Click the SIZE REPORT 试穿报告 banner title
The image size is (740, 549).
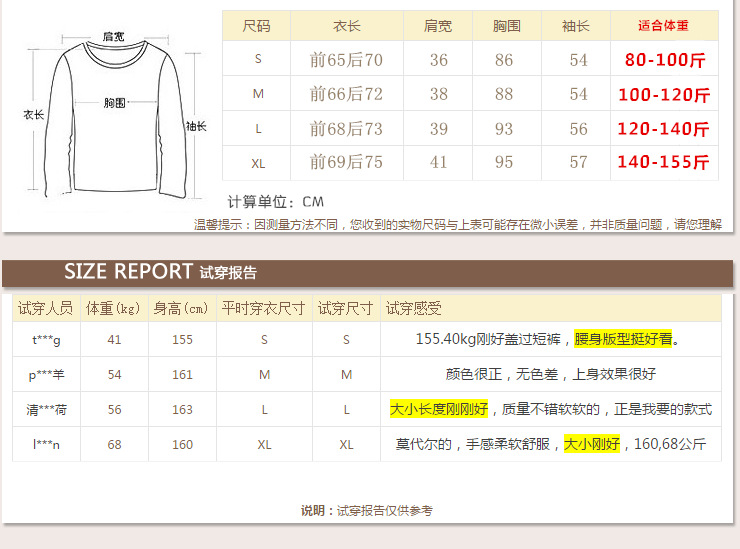click(x=160, y=272)
